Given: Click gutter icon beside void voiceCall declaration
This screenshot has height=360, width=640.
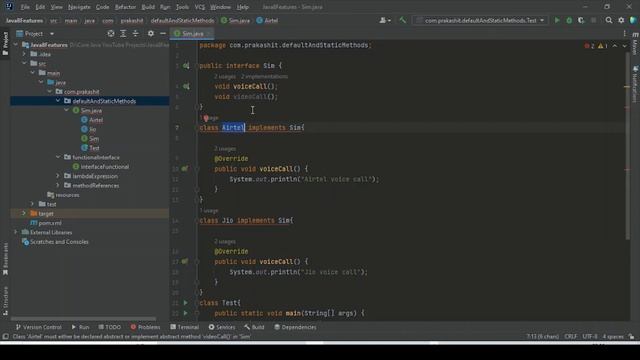Looking at the screenshot, I should [x=186, y=87].
